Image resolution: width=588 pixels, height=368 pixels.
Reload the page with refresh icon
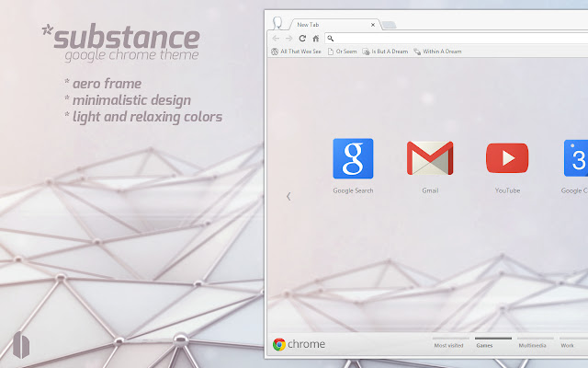(302, 39)
